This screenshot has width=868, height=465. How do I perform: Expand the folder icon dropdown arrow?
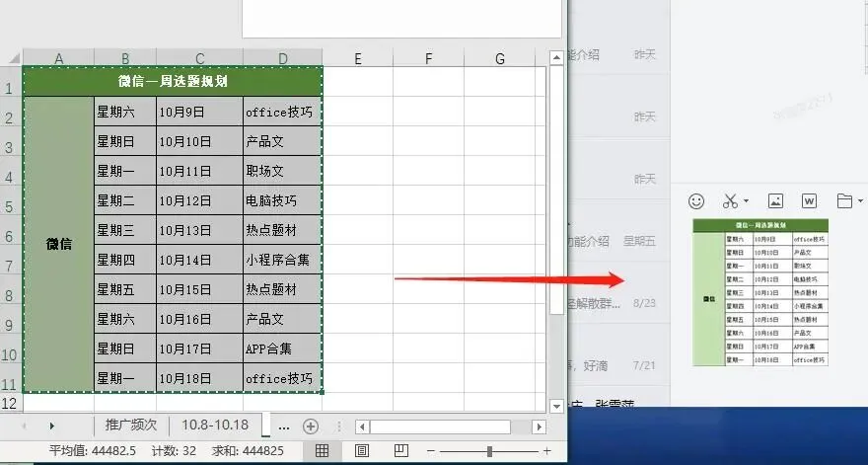pos(860,201)
